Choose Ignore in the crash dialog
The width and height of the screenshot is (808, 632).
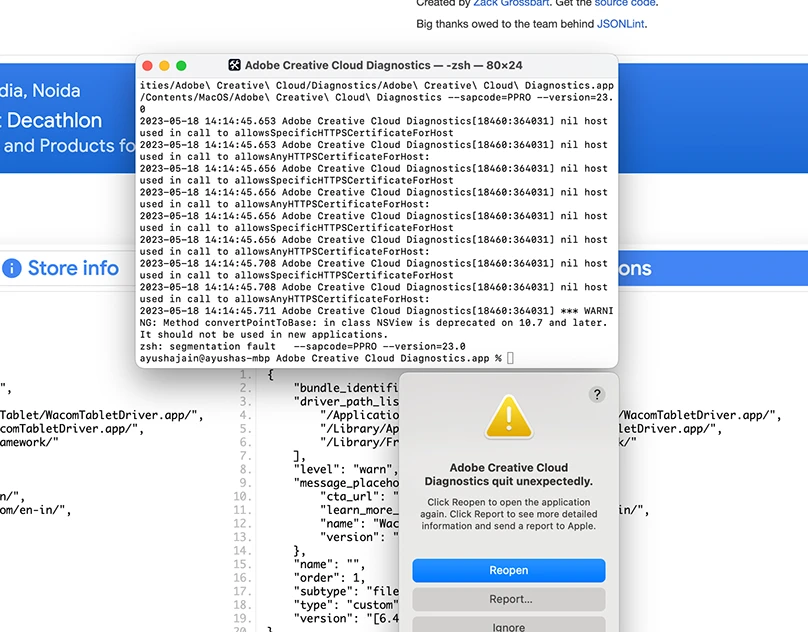pyautogui.click(x=508, y=626)
